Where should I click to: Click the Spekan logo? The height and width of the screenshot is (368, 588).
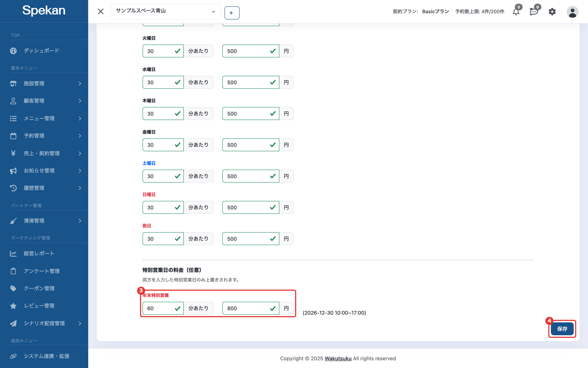coord(44,11)
